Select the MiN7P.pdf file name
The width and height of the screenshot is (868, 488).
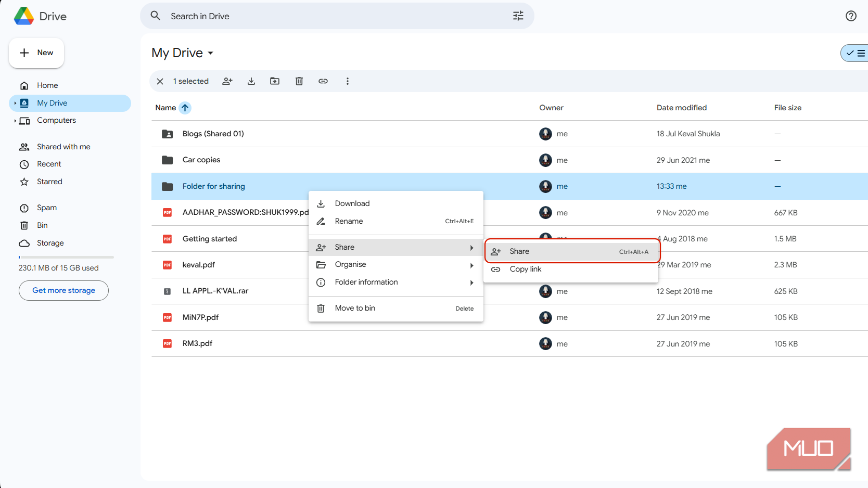point(200,317)
